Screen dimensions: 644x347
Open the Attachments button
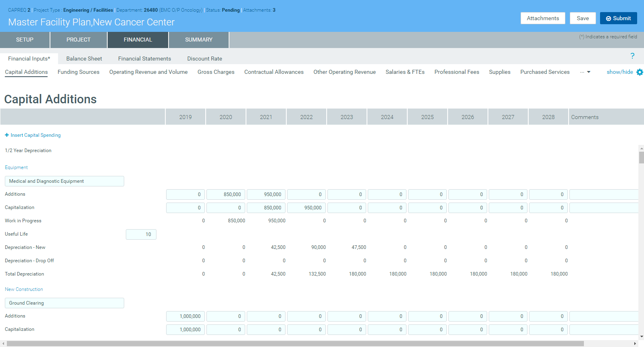(542, 18)
